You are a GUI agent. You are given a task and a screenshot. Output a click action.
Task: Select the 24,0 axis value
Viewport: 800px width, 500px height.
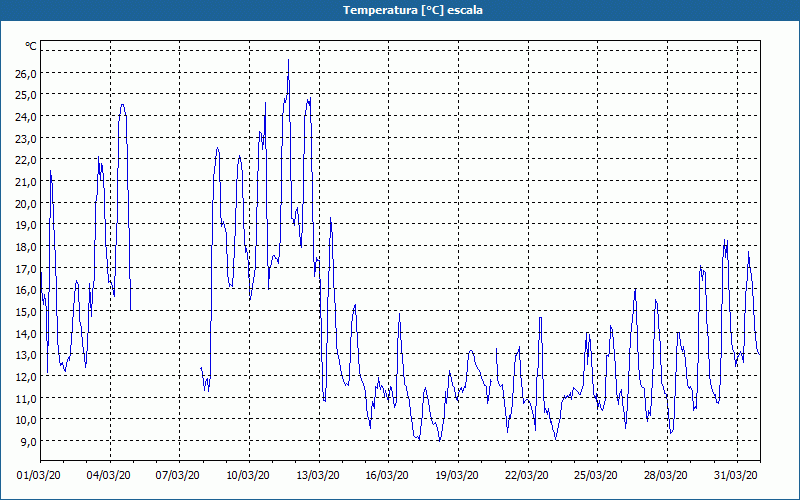(26, 117)
